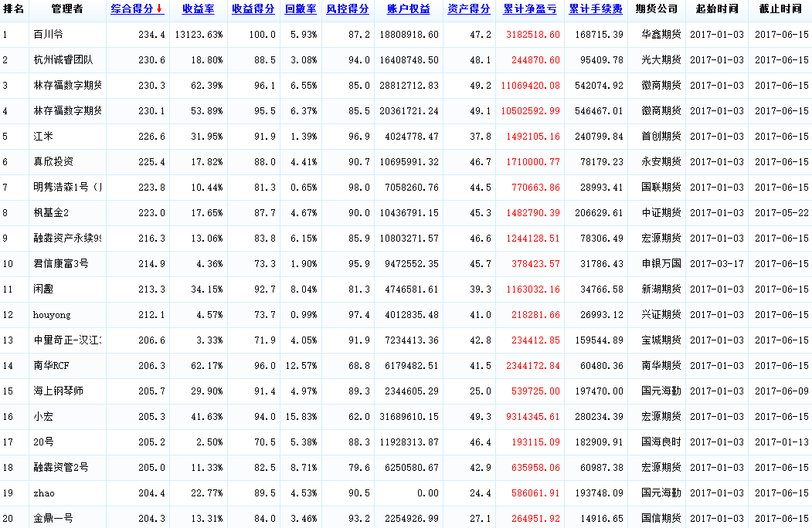Click drawdown rate 15.83%

301,416
